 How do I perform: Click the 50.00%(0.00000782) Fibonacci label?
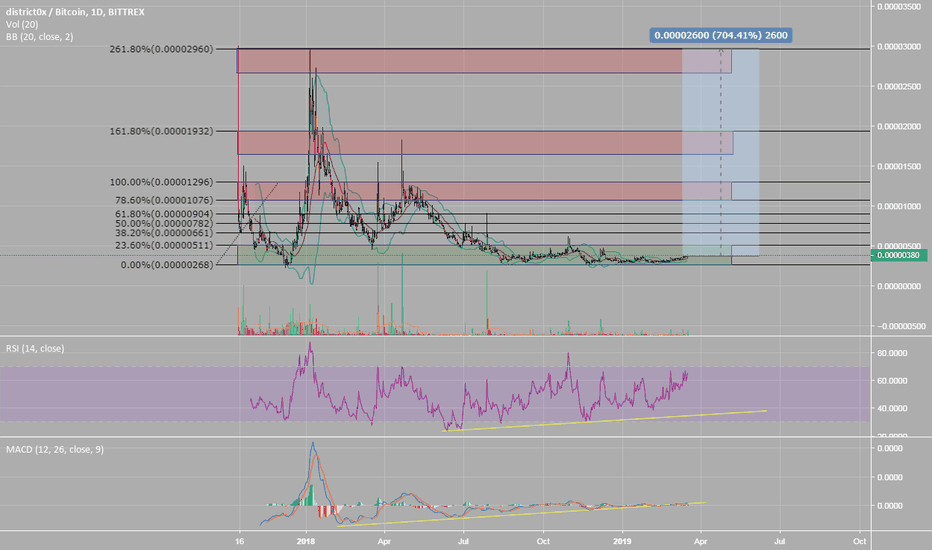(164, 224)
